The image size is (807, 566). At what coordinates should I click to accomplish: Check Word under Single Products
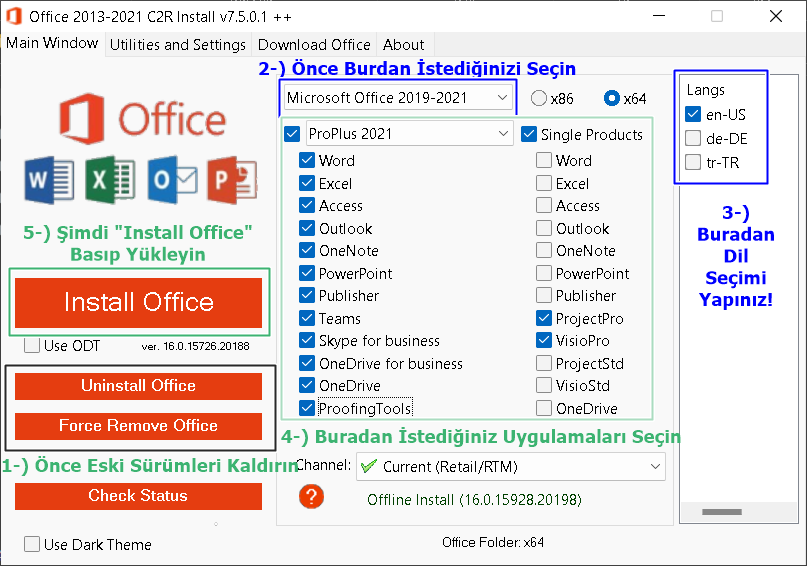click(x=544, y=161)
